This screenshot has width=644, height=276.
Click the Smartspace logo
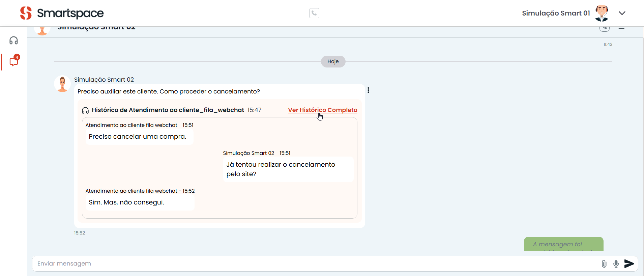click(62, 13)
